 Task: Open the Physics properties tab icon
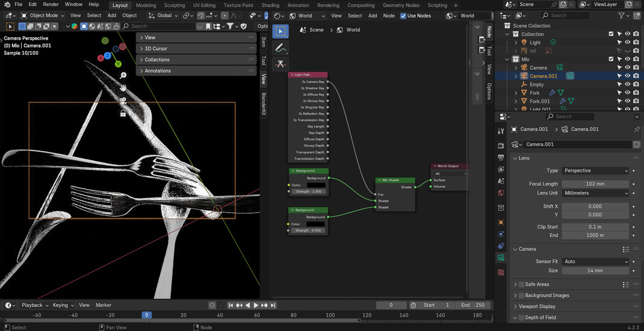(501, 234)
